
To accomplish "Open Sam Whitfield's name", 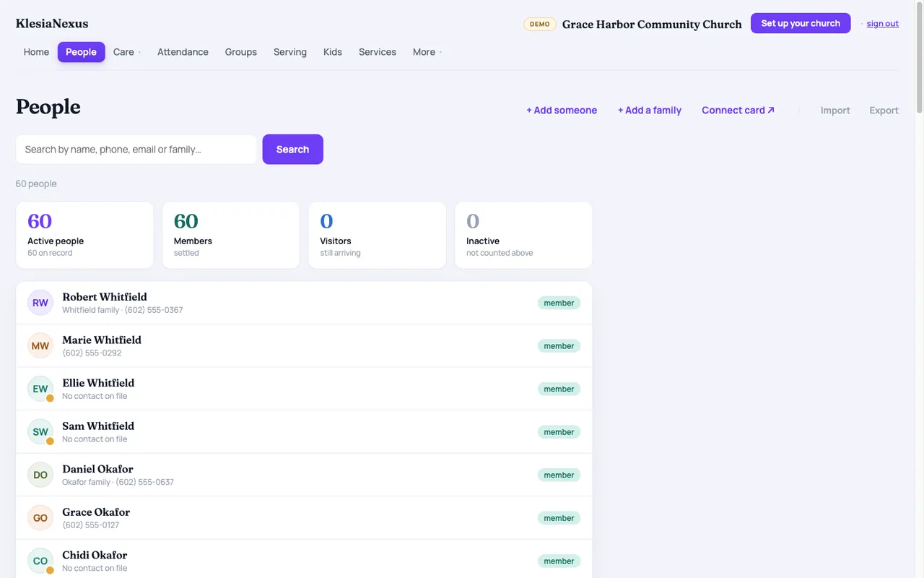I will (98, 426).
